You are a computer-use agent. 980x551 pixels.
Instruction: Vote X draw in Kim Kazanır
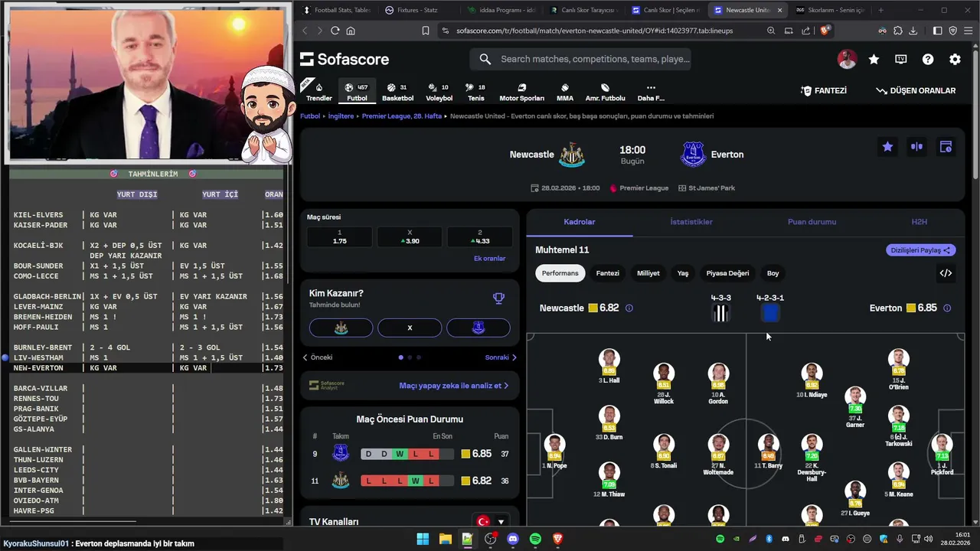pyautogui.click(x=410, y=328)
